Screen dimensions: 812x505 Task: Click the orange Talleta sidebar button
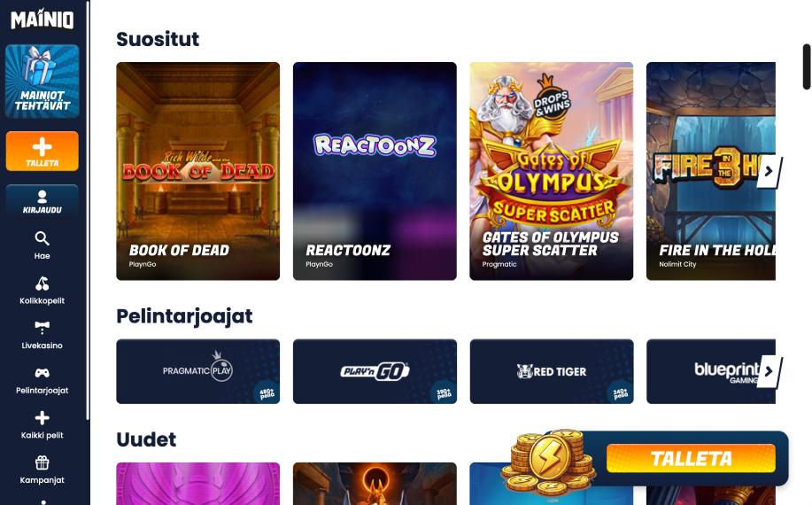tap(42, 151)
